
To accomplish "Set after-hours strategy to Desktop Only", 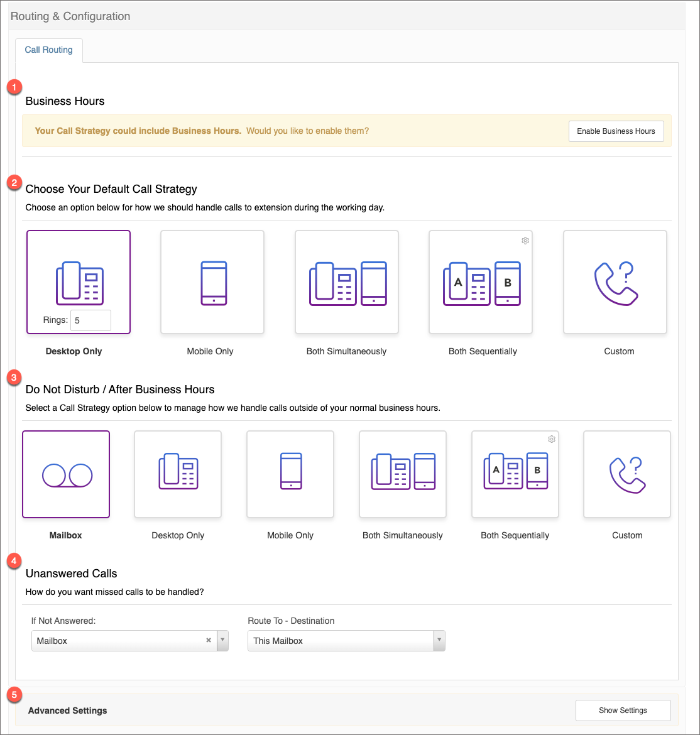I will (x=178, y=474).
